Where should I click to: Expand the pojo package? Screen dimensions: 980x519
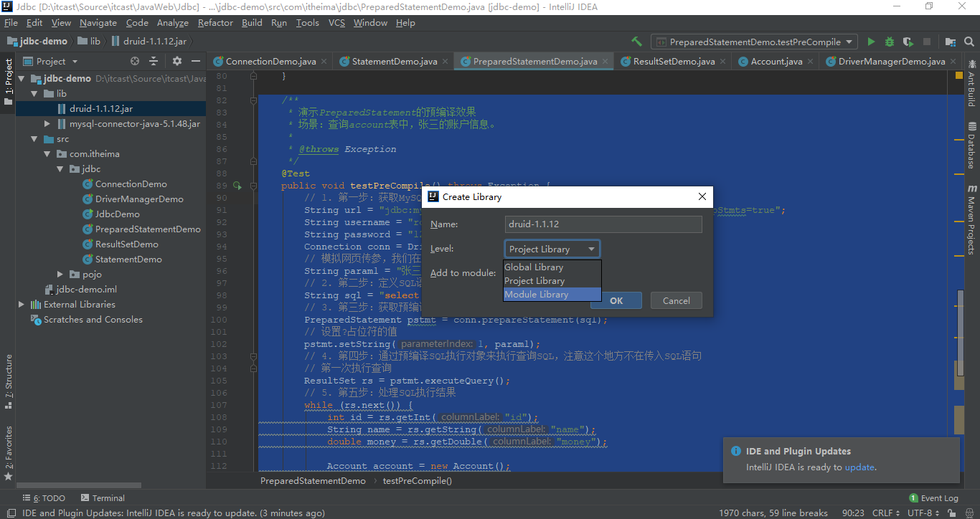[x=61, y=275]
